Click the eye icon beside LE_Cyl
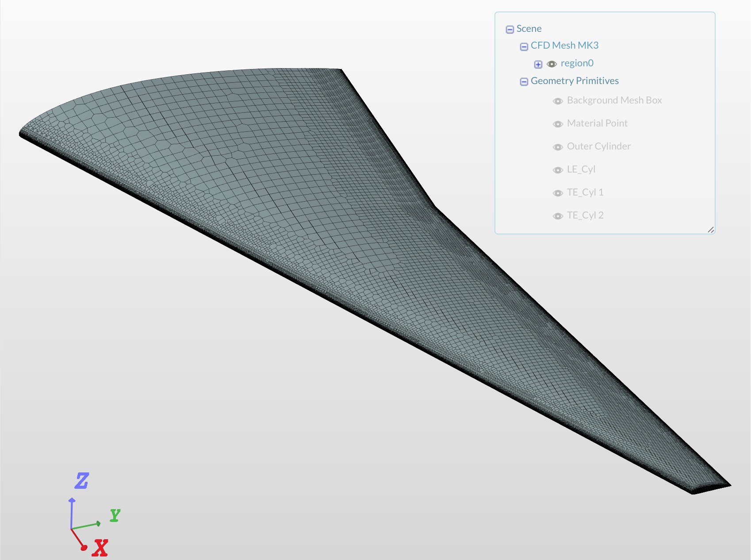The height and width of the screenshot is (560, 751). pyautogui.click(x=557, y=170)
